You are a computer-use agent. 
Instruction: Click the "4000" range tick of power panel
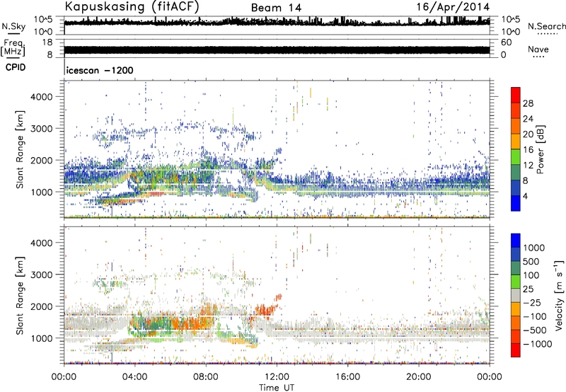(41, 97)
